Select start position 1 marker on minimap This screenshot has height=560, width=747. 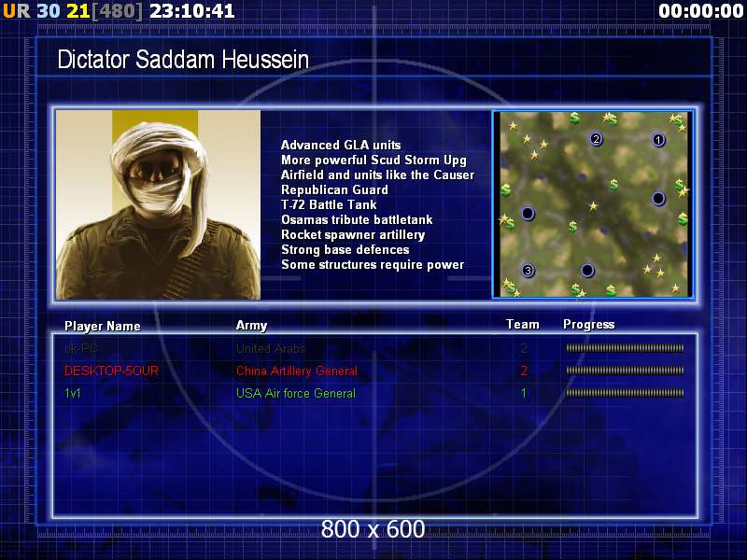pos(658,139)
